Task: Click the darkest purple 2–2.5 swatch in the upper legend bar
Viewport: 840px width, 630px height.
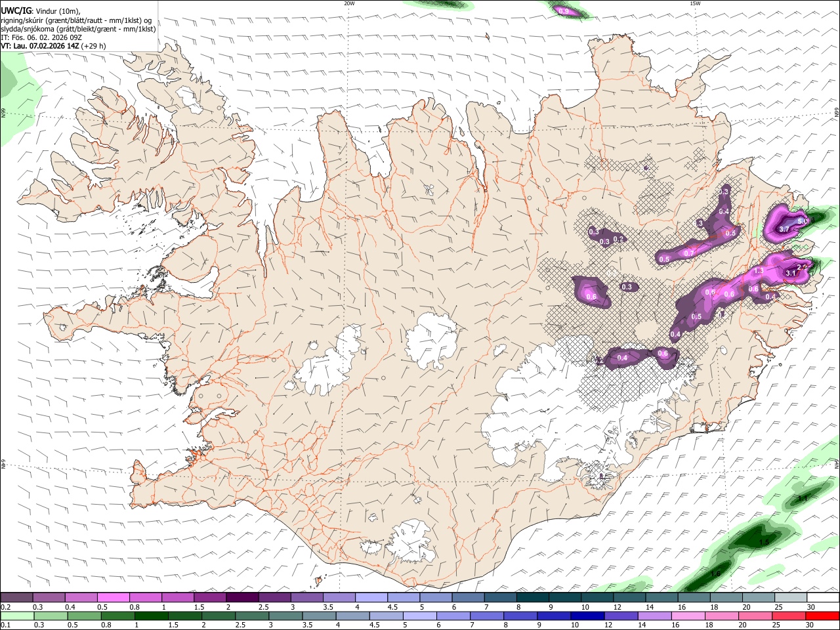Action: coord(242,597)
